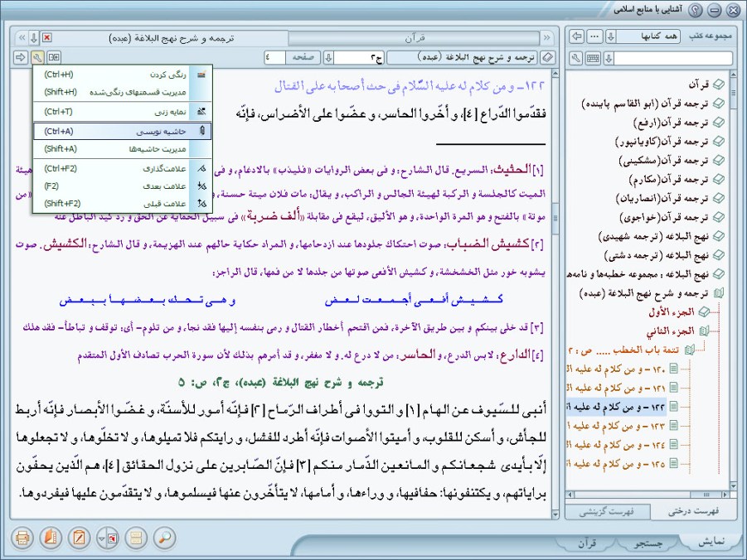Click the double-chevron beside the قرآن tab
The width and height of the screenshot is (747, 560).
point(546,37)
